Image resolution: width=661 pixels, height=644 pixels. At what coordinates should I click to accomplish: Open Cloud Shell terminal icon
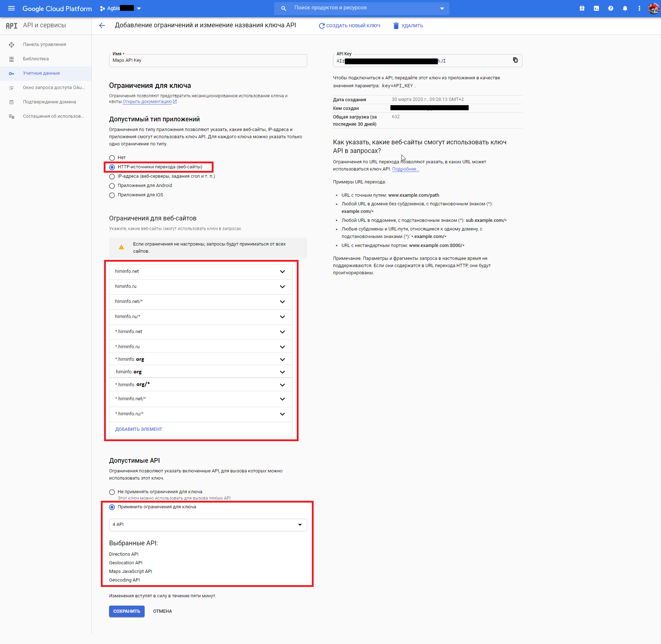coord(596,8)
